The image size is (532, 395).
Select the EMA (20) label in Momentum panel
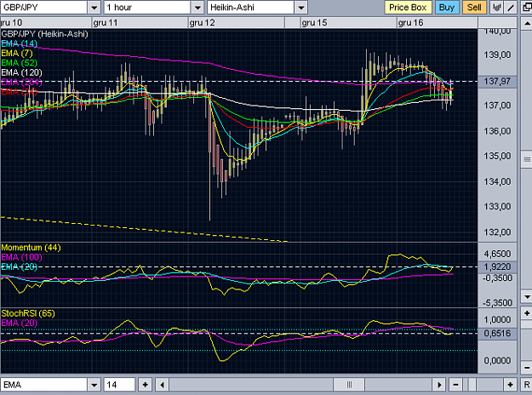[19, 267]
